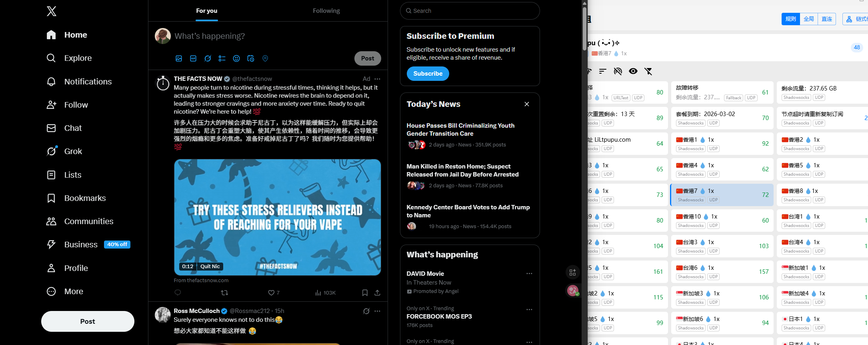
Task: Toggle the eye visibility icon in proxy panel
Action: click(x=633, y=71)
